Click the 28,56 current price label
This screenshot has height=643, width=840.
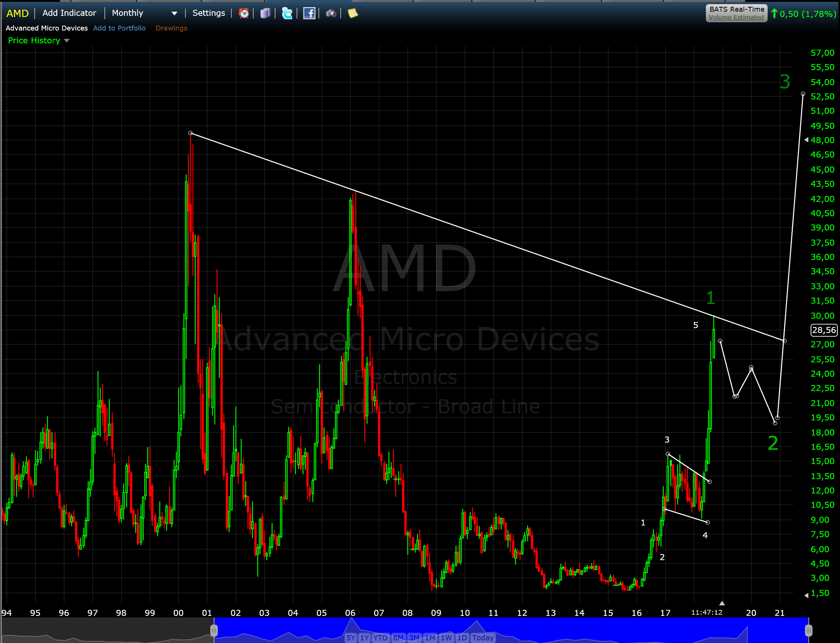point(824,330)
